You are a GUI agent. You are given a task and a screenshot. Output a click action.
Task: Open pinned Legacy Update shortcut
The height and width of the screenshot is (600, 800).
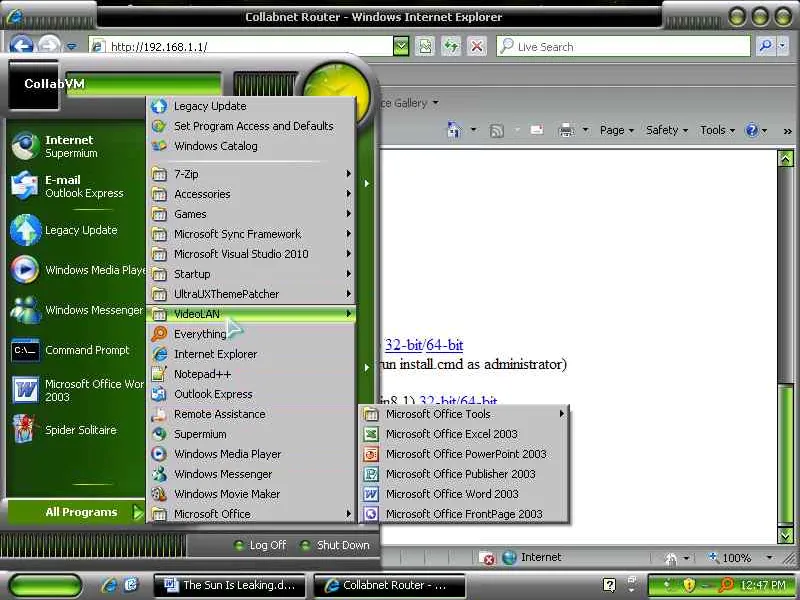pyautogui.click(x=77, y=230)
